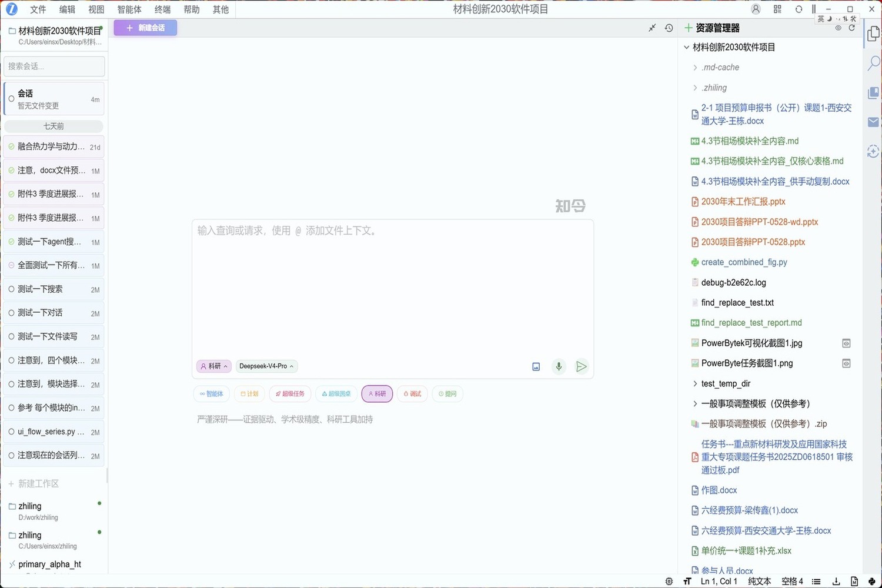This screenshot has width=882, height=588.
Task: Expand the 一般事项调整模板（仅供参考）folder
Action: pyautogui.click(x=695, y=404)
